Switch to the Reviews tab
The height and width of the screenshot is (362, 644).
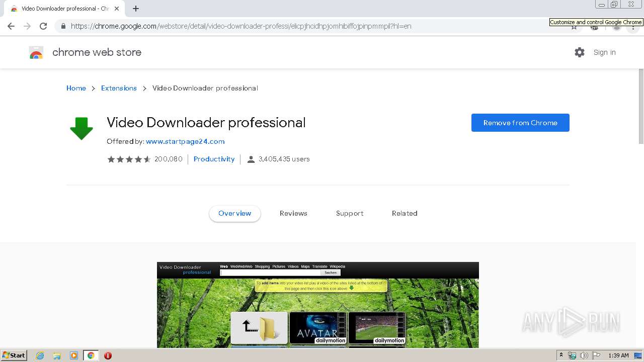click(293, 213)
